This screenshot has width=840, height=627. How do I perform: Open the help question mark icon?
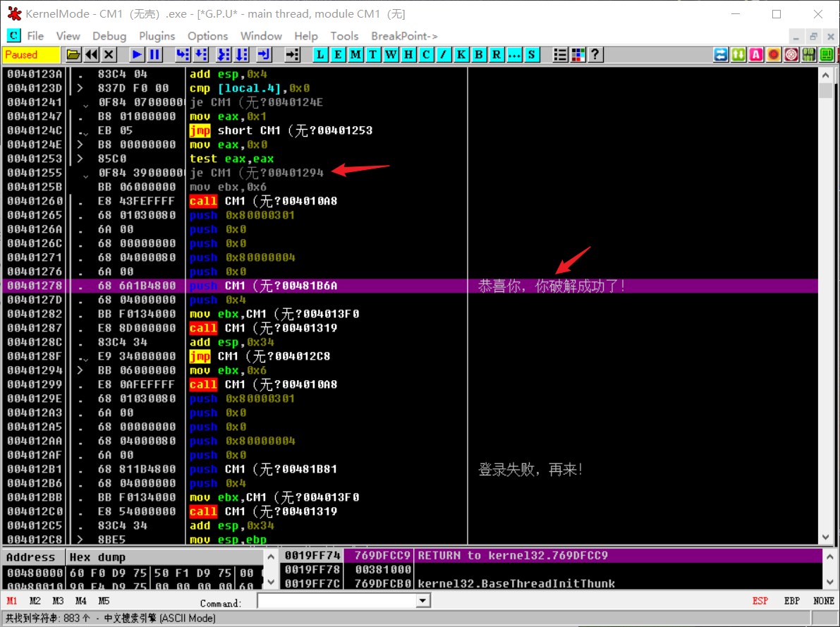point(596,54)
